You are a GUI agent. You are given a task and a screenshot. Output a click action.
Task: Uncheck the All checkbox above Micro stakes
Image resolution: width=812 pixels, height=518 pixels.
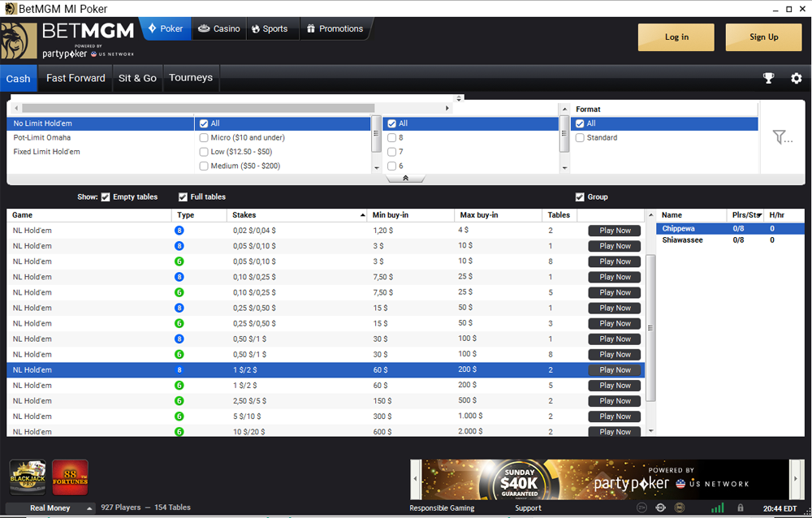[x=204, y=123]
